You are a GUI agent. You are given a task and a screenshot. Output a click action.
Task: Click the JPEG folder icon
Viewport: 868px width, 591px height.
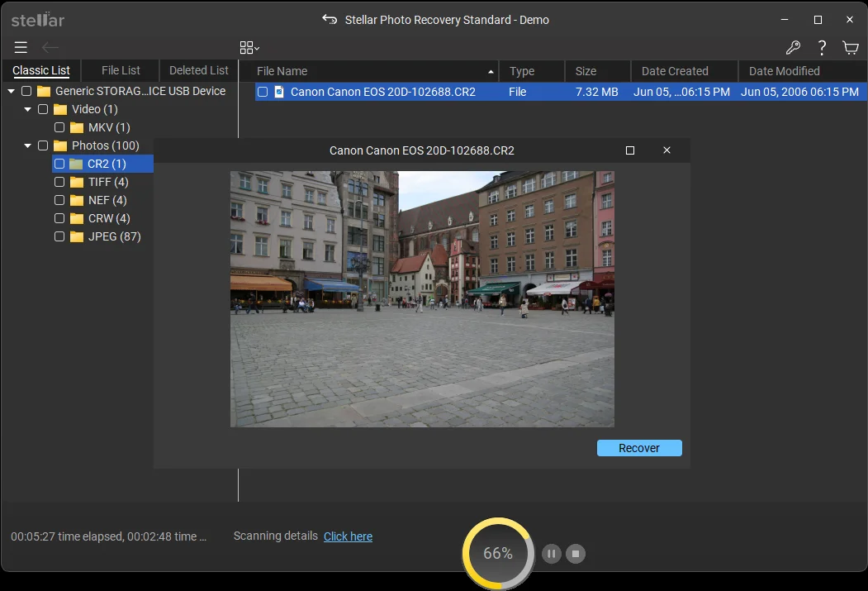(77, 237)
